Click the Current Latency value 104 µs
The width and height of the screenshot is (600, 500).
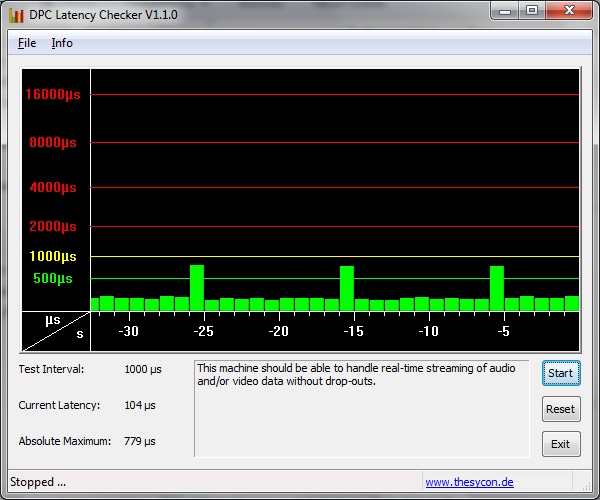pyautogui.click(x=140, y=406)
